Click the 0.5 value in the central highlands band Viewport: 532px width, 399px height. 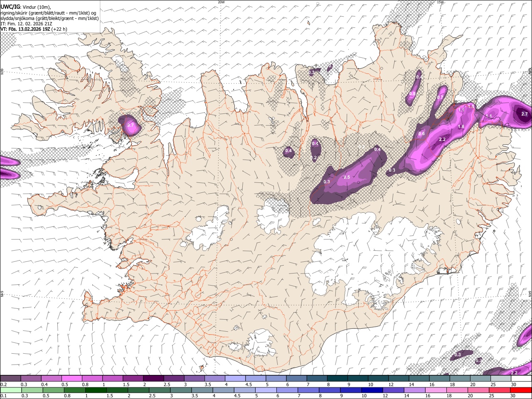coord(347,177)
